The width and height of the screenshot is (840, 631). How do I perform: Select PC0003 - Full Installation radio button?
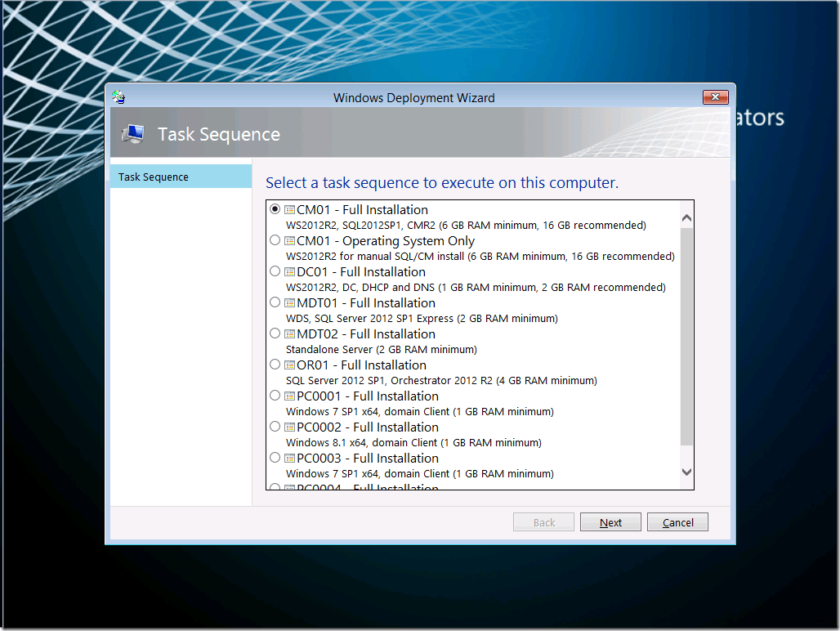275,458
